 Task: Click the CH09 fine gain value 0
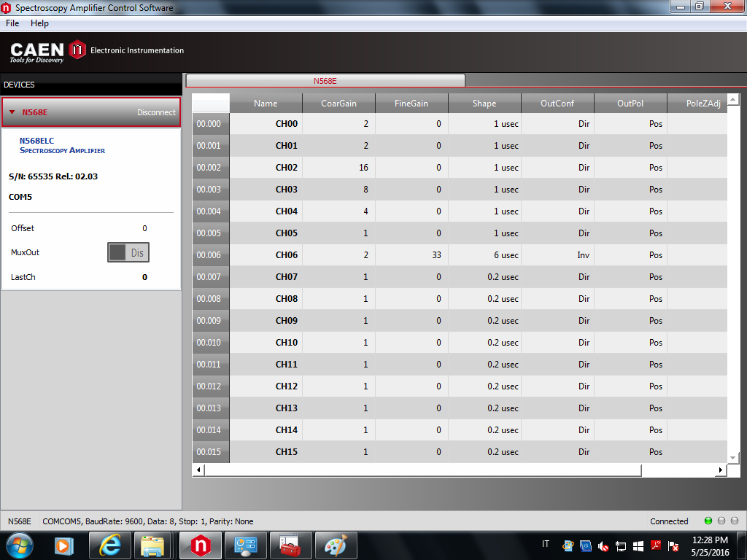pyautogui.click(x=411, y=321)
